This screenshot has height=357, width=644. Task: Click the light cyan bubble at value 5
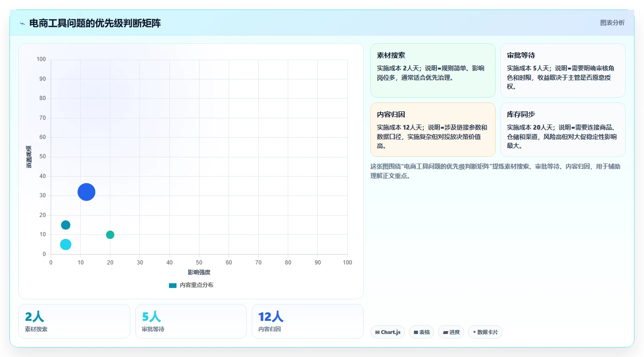point(66,244)
